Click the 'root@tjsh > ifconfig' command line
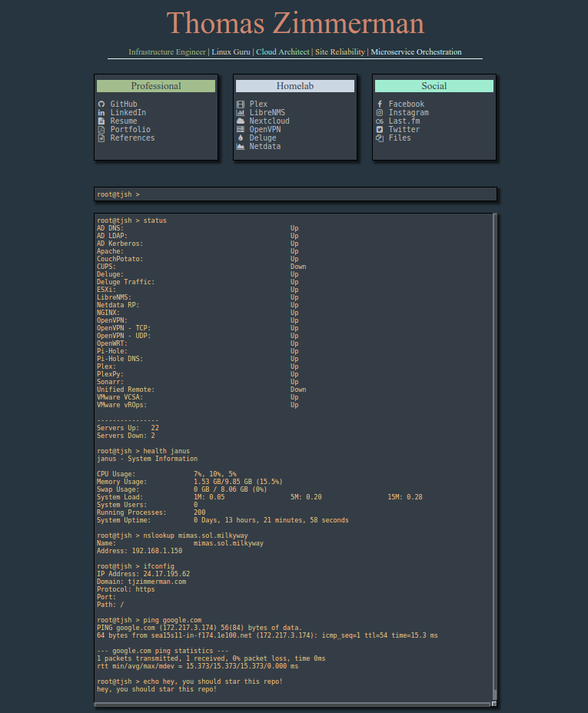The image size is (588, 713). (135, 566)
